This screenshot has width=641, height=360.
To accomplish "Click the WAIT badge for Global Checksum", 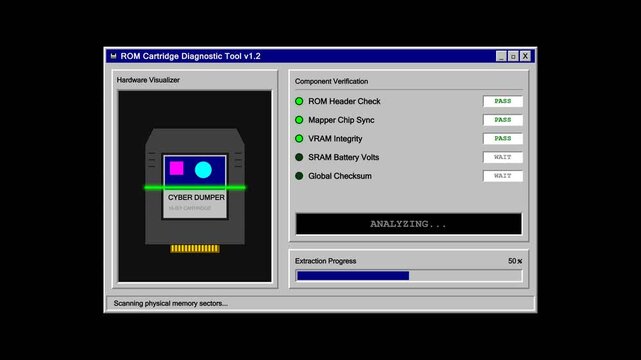I will (x=503, y=176).
